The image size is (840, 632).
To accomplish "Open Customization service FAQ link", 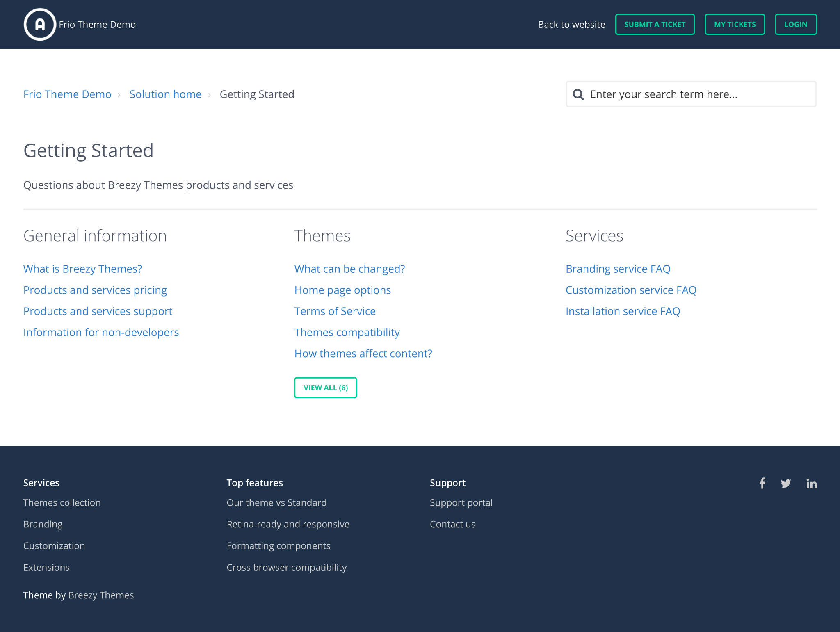I will coord(631,290).
